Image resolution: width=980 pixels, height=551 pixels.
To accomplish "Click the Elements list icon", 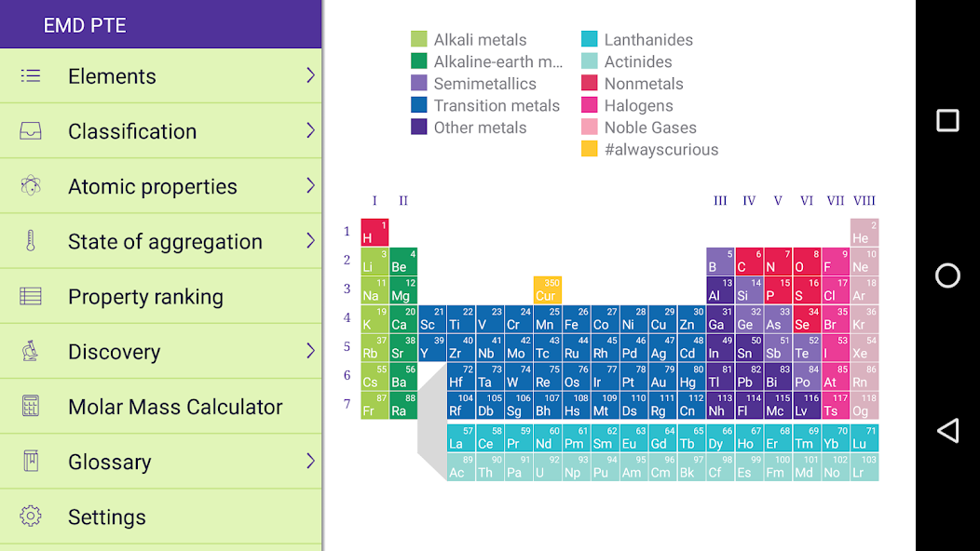I will coord(31,76).
